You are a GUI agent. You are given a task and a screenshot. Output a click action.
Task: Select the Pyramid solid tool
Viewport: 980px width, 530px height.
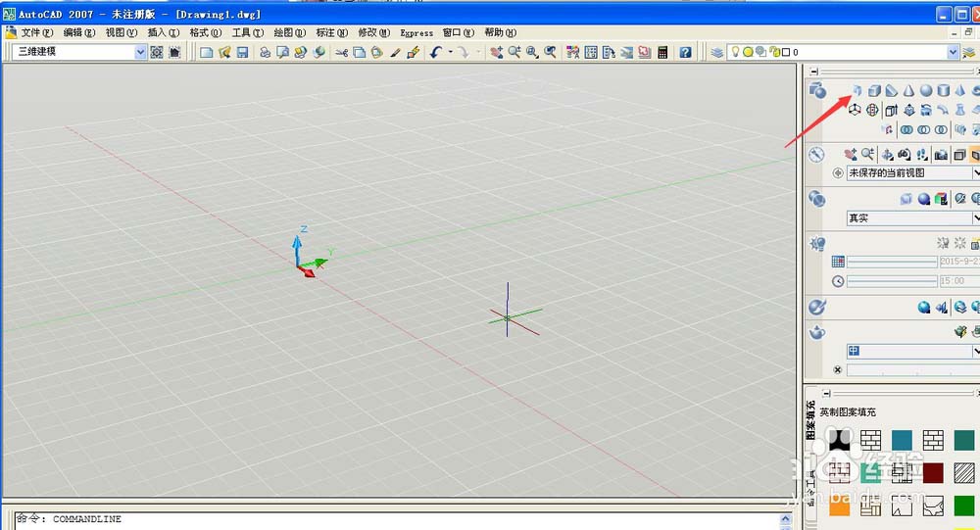pos(960,91)
